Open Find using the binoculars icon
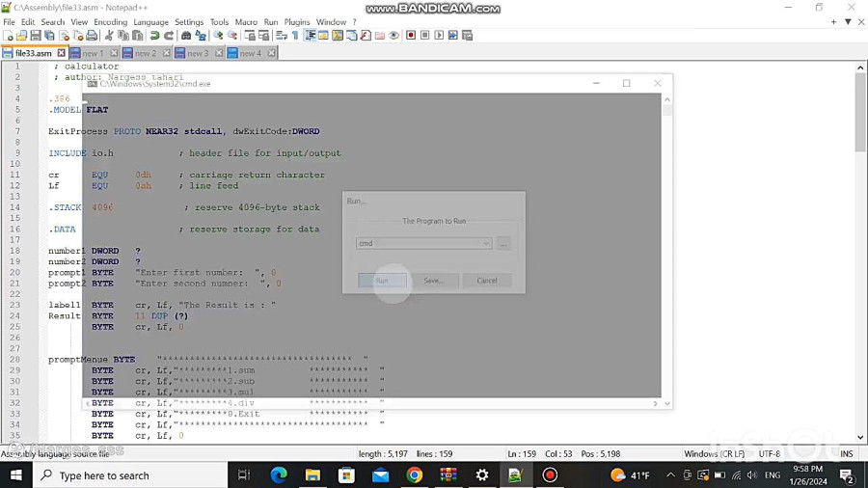The width and height of the screenshot is (868, 488). tap(186, 36)
